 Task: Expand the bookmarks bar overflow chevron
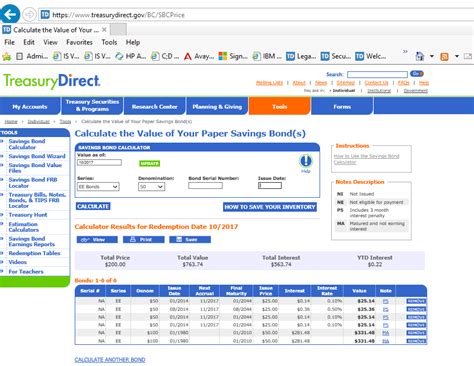(x=405, y=52)
